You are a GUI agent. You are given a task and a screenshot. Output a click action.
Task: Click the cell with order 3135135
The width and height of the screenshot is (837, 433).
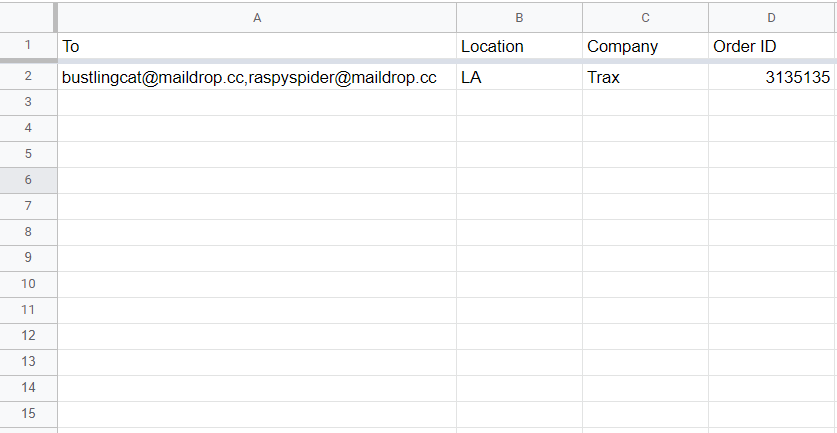point(771,77)
